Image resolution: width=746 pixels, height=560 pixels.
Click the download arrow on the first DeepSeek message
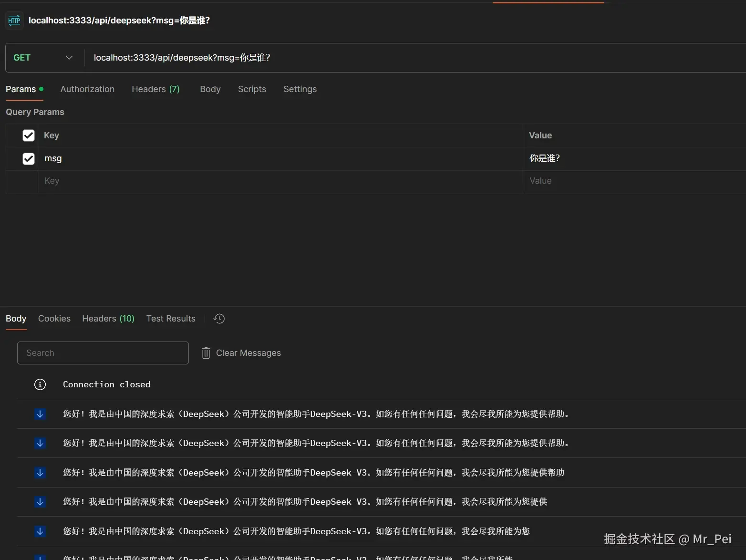[40, 414]
